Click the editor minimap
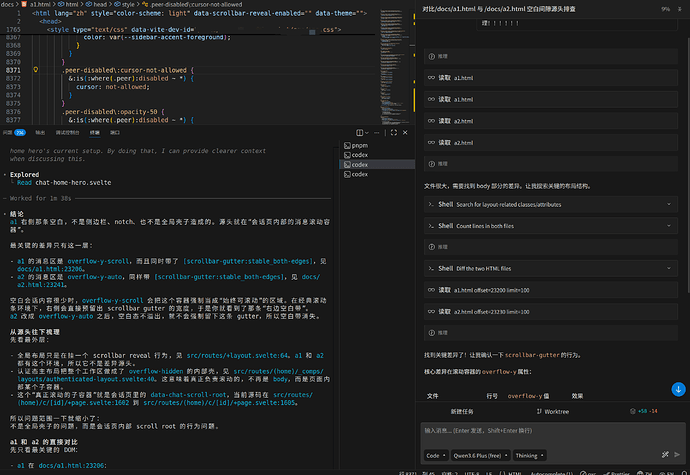This screenshot has width=690, height=475. pos(395,66)
